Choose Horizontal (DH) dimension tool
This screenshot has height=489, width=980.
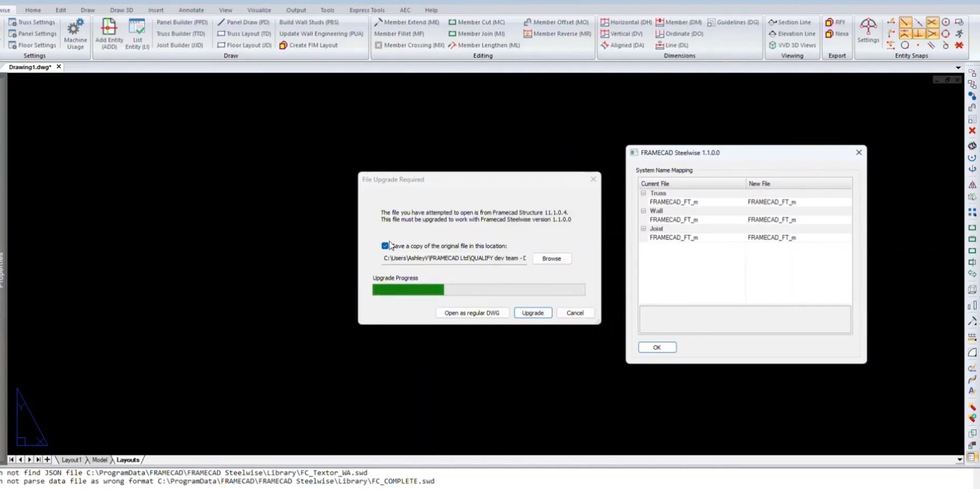(626, 22)
